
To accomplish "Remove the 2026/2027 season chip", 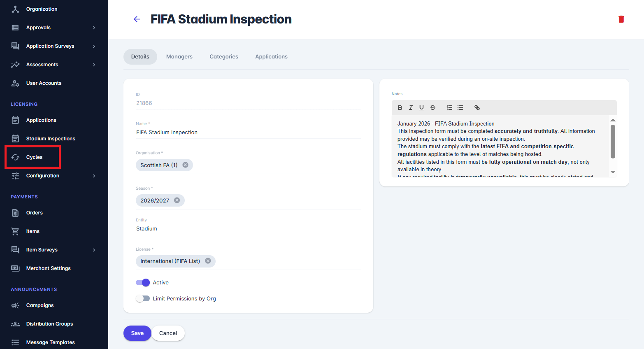I will pyautogui.click(x=177, y=200).
